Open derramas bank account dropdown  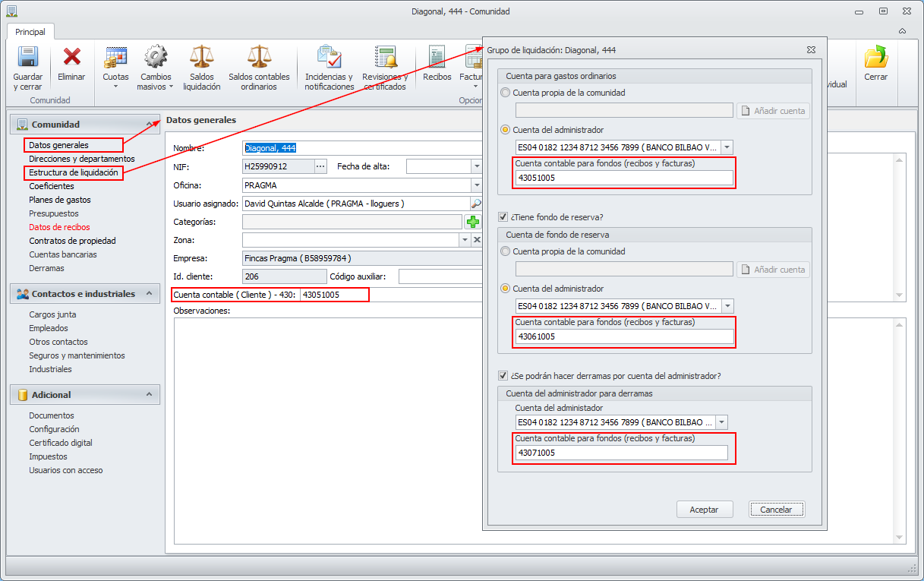[x=721, y=422]
